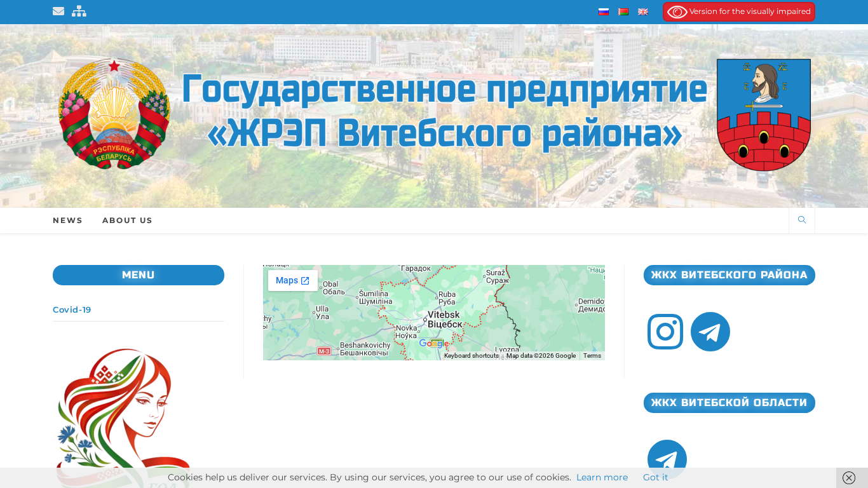Open Telegram icon under ЖКХ Витебской области
Screen dimensions: 868x488
click(x=667, y=457)
